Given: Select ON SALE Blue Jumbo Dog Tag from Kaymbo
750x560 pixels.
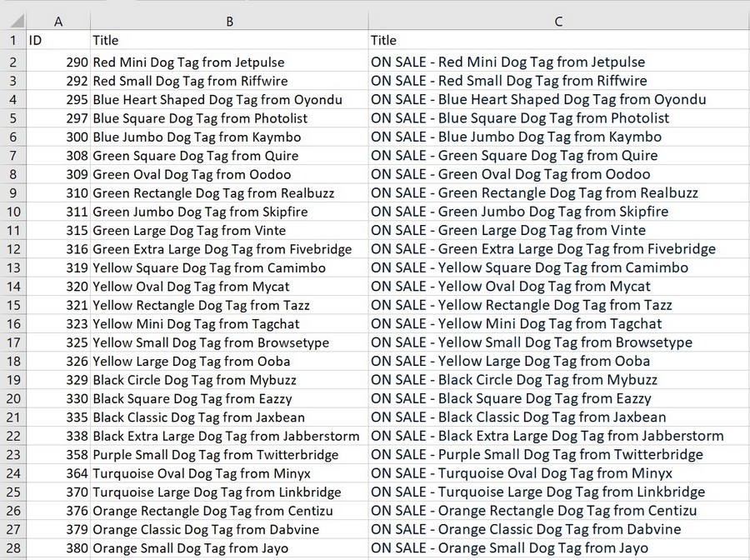Looking at the screenshot, I should 558,137.
